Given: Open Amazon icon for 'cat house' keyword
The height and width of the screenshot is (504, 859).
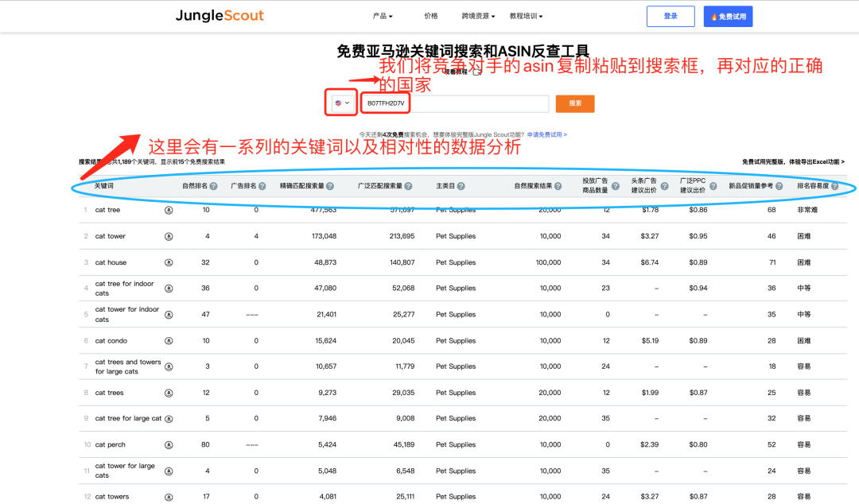Looking at the screenshot, I should (169, 262).
